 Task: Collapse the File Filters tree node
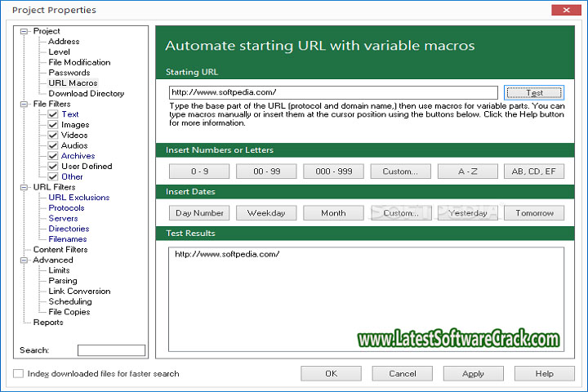[x=24, y=105]
